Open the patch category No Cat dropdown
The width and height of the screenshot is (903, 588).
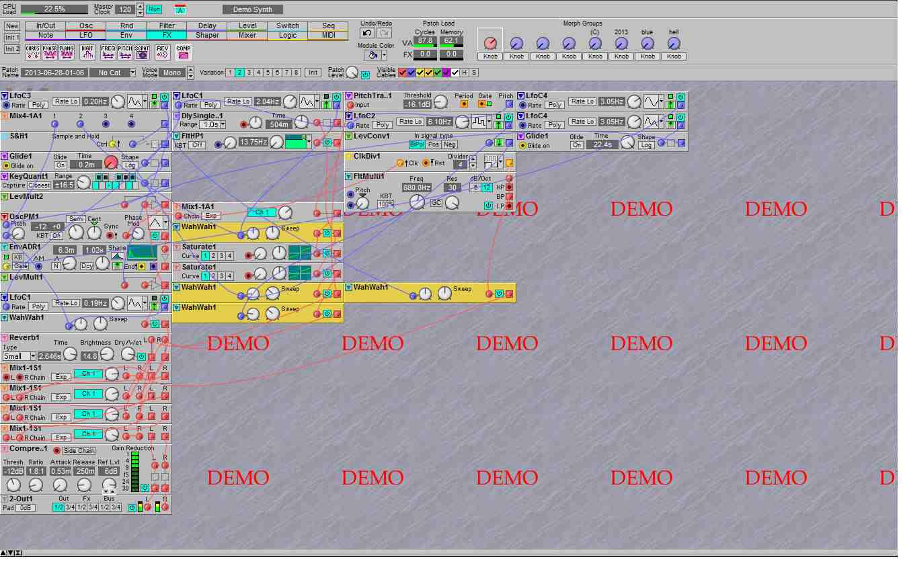[x=132, y=73]
